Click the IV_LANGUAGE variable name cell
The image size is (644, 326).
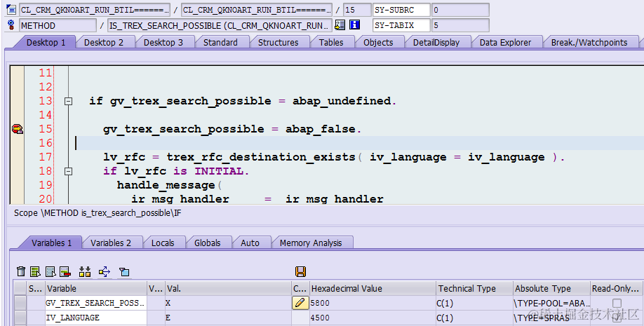pyautogui.click(x=95, y=318)
